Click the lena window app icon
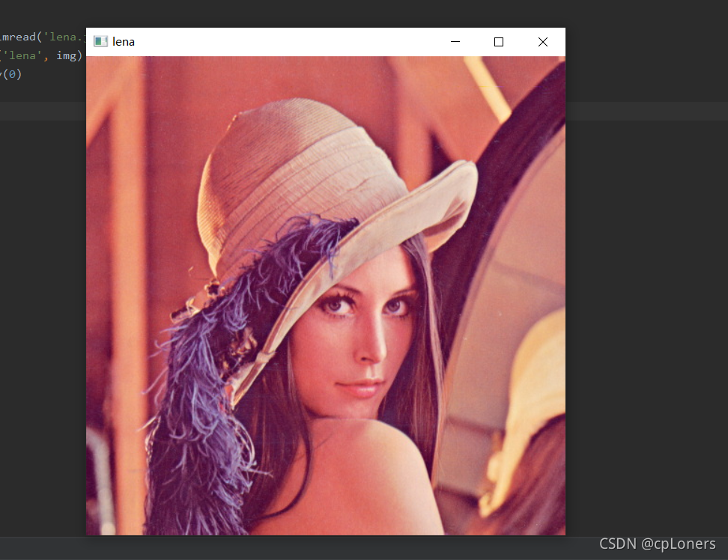Image resolution: width=728 pixels, height=560 pixels. 100,42
